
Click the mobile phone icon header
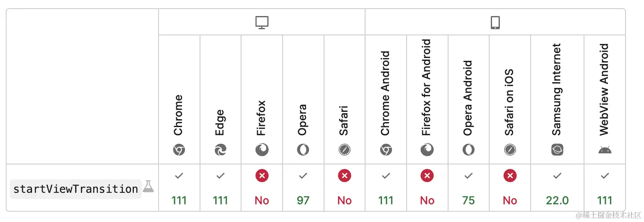tap(495, 22)
